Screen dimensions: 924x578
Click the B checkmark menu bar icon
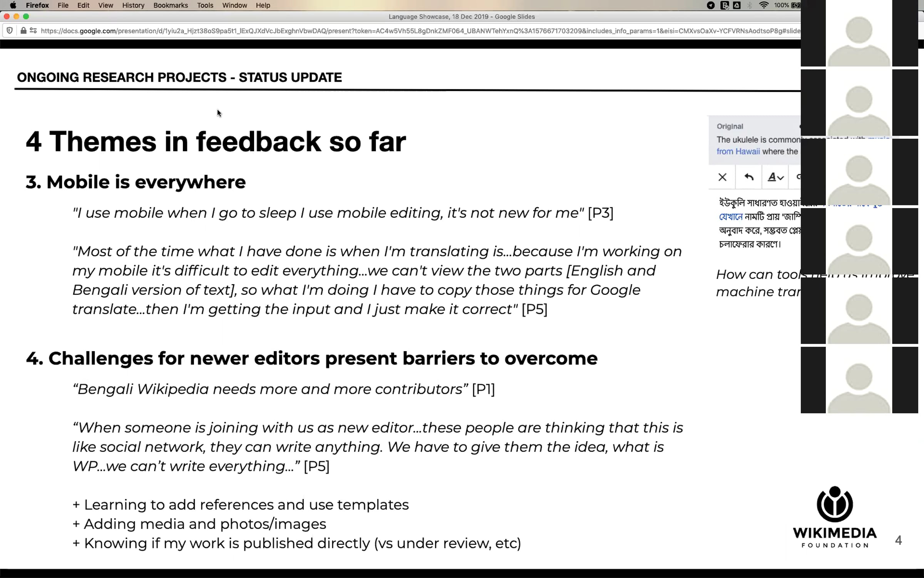(x=724, y=5)
